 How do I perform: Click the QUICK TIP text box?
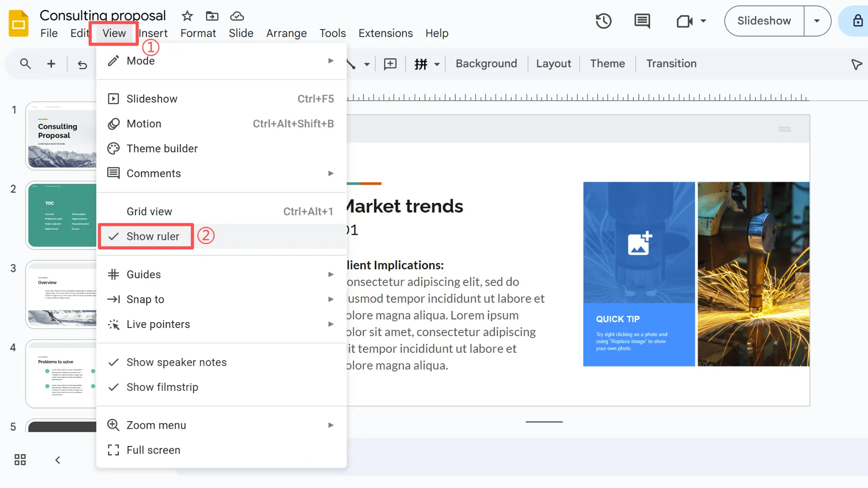[639, 334]
